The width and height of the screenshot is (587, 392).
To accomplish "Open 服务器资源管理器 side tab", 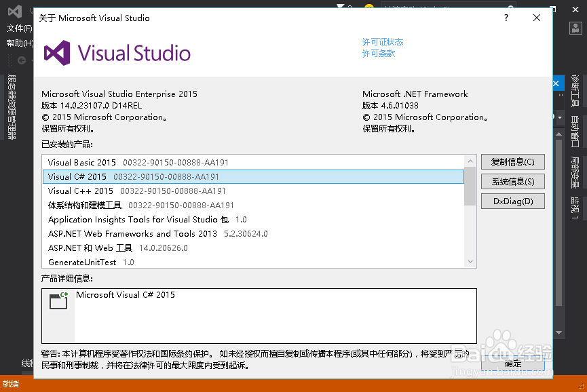I will pos(12,107).
